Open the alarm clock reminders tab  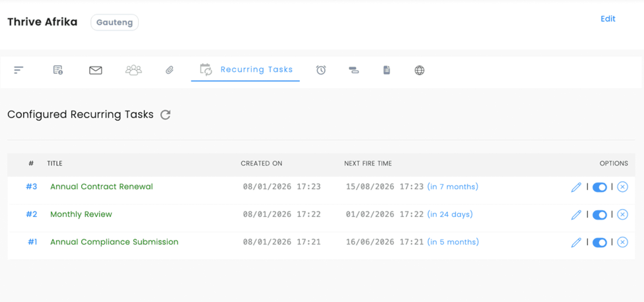[321, 70]
